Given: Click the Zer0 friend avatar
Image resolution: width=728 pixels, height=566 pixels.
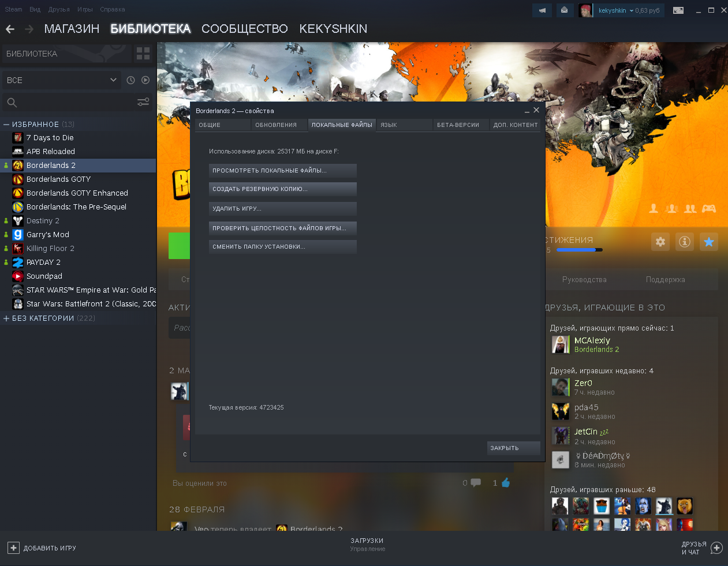Looking at the screenshot, I should pyautogui.click(x=561, y=387).
